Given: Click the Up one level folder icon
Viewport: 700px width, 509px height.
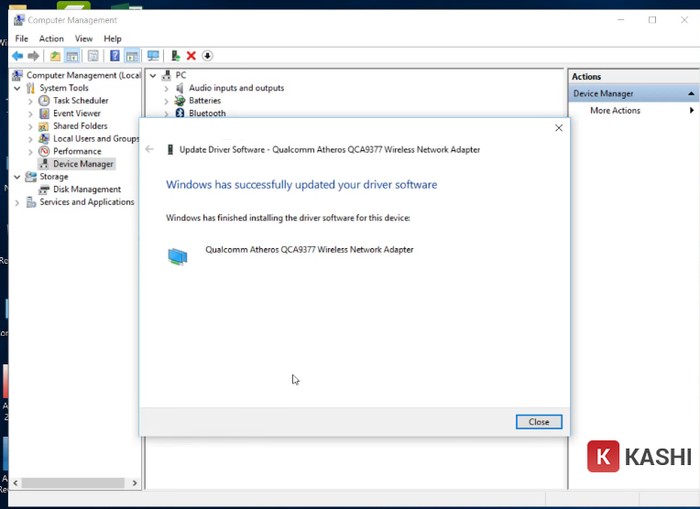Looking at the screenshot, I should (55, 56).
